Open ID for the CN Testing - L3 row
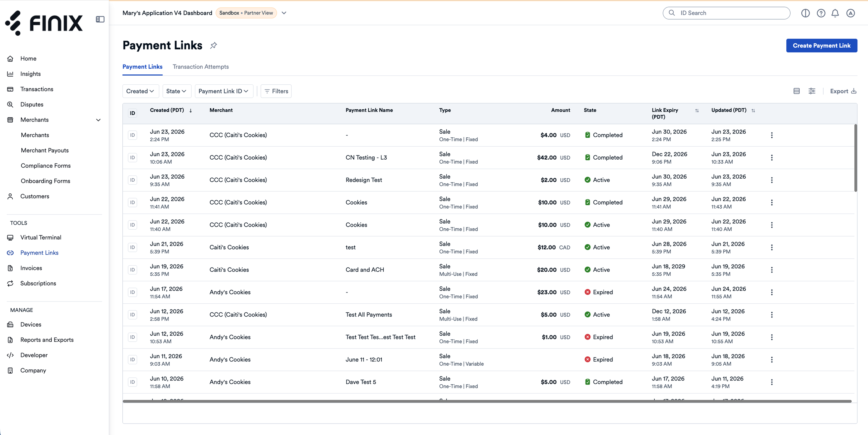Image resolution: width=868 pixels, height=435 pixels. (132, 158)
